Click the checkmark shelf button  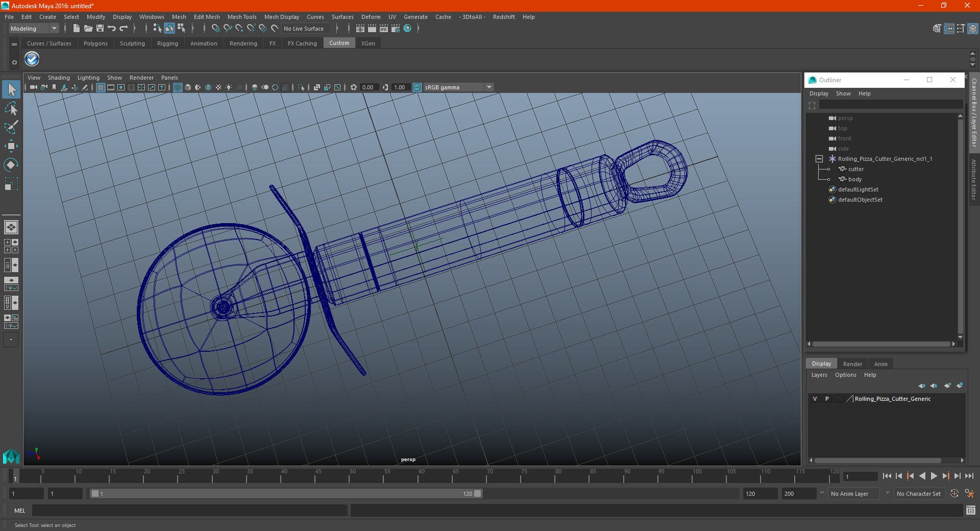[x=32, y=59]
